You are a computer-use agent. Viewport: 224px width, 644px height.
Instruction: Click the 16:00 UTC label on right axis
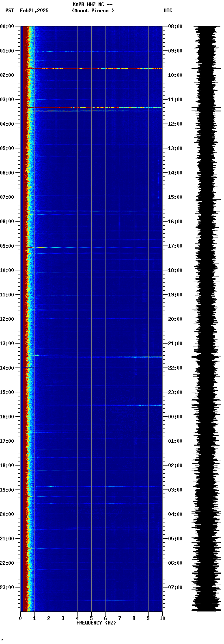pos(175,222)
